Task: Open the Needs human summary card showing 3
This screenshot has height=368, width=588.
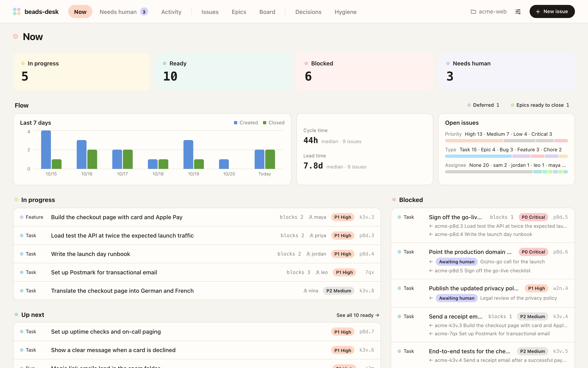Action: point(506,72)
